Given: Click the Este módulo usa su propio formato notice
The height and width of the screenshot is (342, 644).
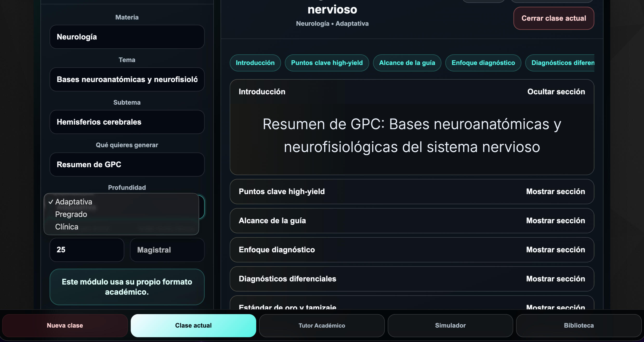Looking at the screenshot, I should [x=127, y=287].
